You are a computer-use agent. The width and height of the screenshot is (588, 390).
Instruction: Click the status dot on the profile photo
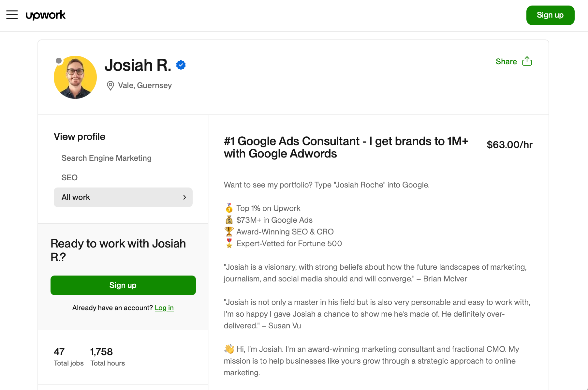click(x=59, y=61)
